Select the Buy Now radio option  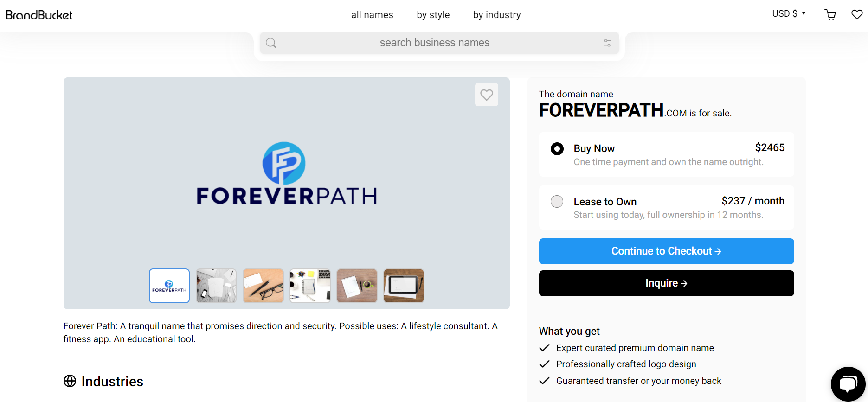click(557, 149)
